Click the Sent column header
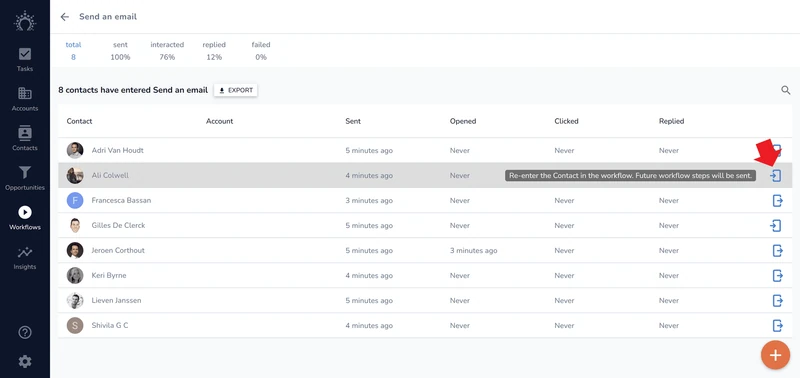The image size is (800, 378). [x=353, y=121]
